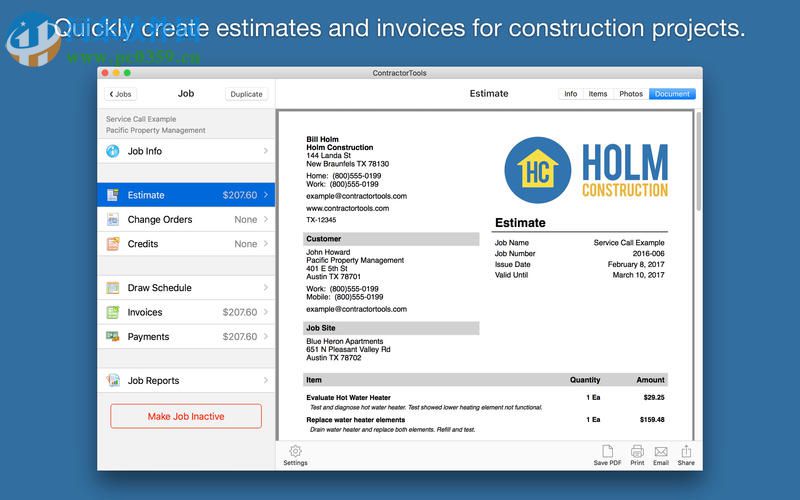Click the document vertical scrollbar
Viewport: 800px width, 500px height.
click(x=698, y=161)
